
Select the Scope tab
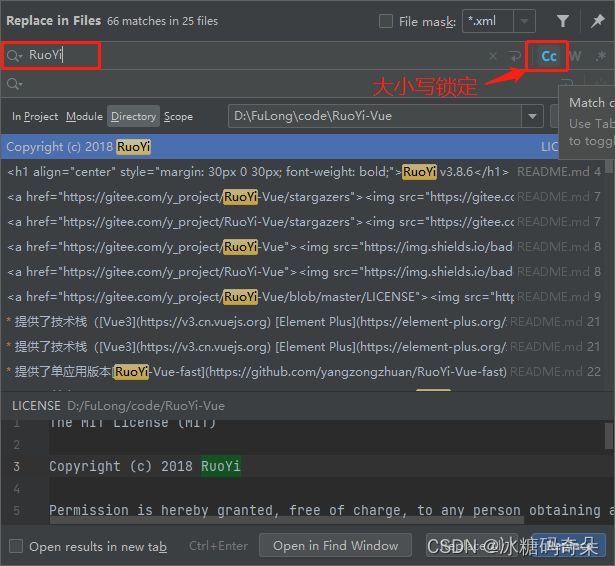(178, 116)
